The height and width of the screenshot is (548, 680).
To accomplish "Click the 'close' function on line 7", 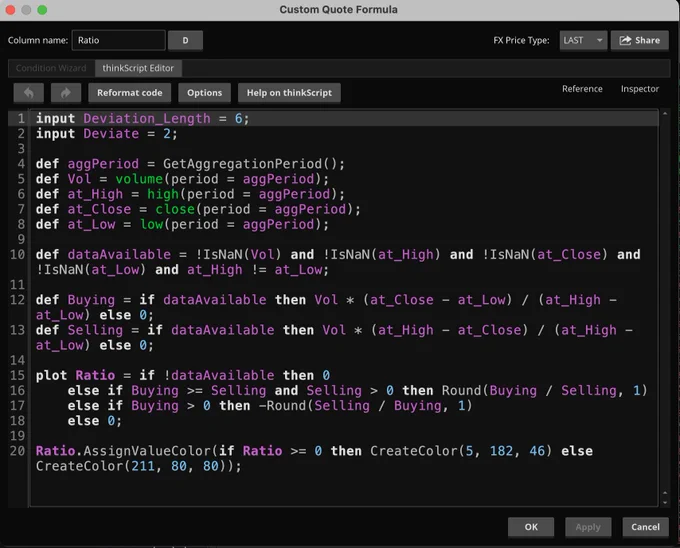I will click(x=175, y=209).
